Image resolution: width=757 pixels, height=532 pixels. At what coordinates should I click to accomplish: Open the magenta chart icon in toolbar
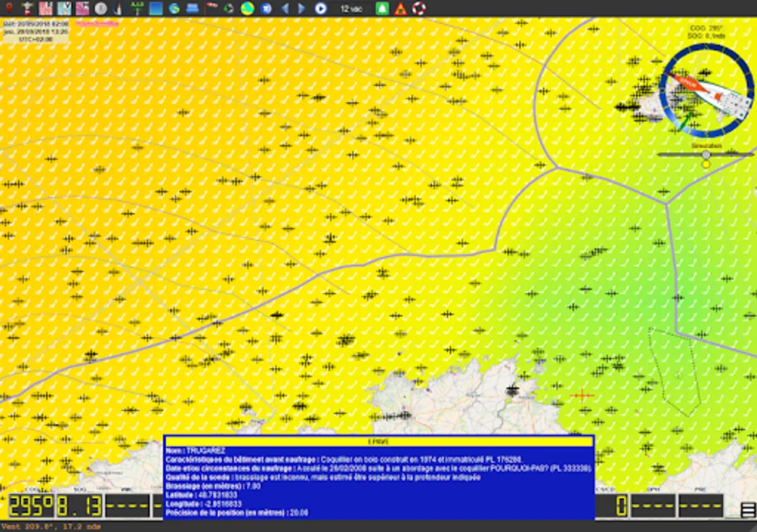point(82,8)
